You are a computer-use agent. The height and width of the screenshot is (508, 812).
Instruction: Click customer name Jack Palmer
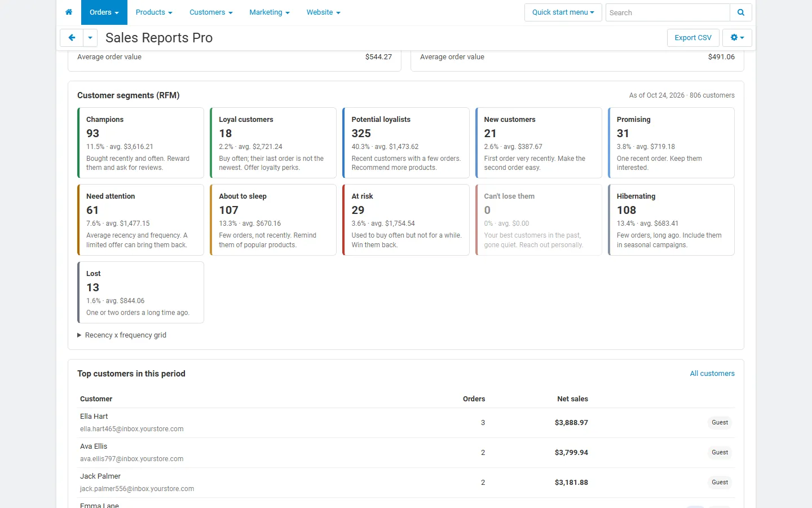tap(100, 476)
